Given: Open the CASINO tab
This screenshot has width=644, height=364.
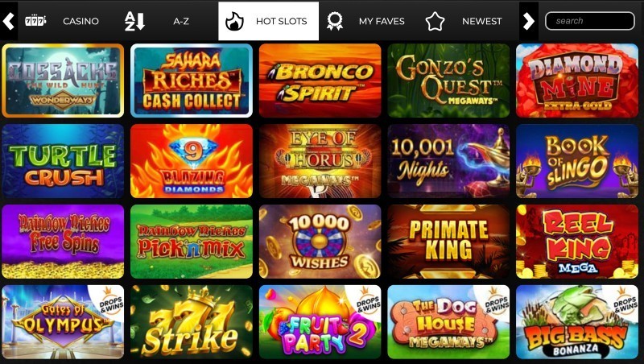Looking at the screenshot, I should click(80, 21).
